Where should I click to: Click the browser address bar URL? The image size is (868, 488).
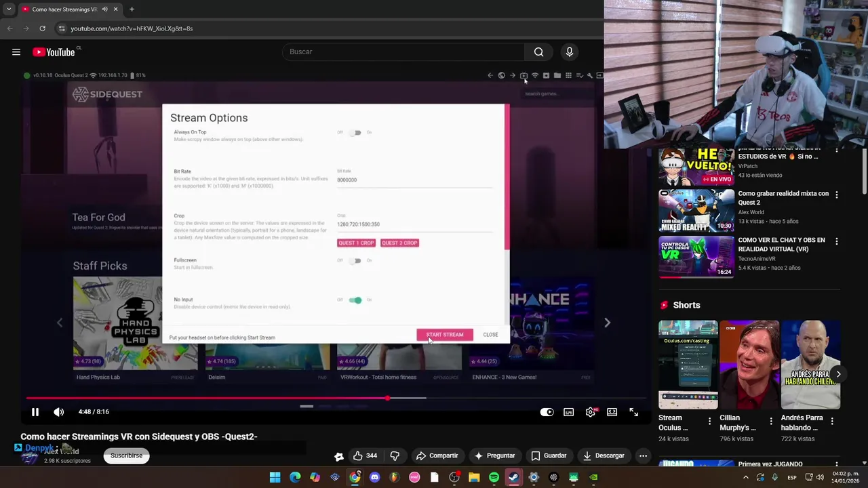click(132, 28)
